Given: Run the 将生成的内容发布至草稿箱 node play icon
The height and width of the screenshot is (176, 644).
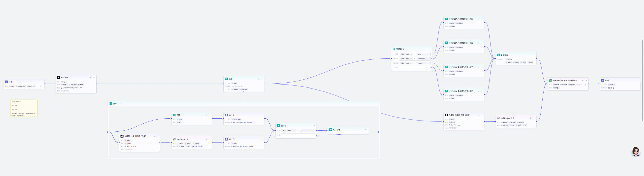Looking at the screenshot, I should point(583,80).
